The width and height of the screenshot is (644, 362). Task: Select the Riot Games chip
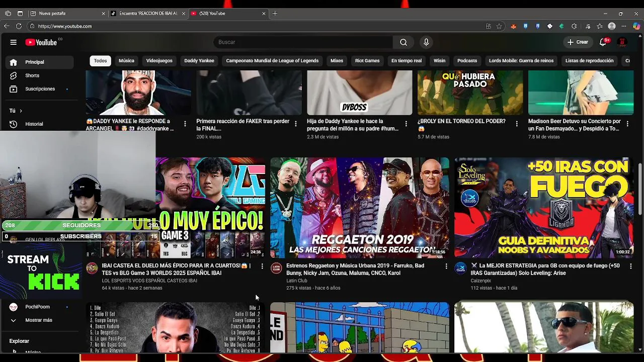367,61
